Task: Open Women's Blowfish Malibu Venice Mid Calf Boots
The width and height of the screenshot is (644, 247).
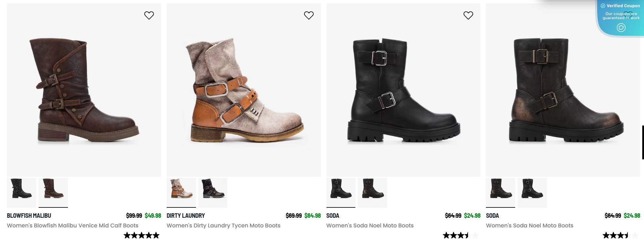Action: (72, 226)
